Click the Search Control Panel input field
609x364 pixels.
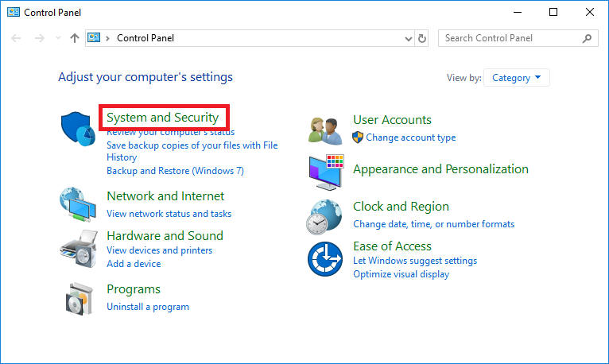tap(509, 38)
